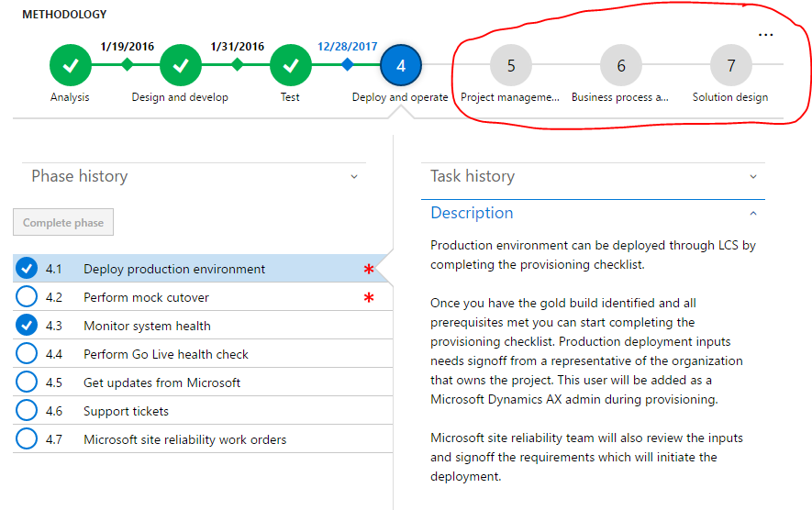Collapse the Description section
This screenshot has height=510, width=812.
click(753, 213)
